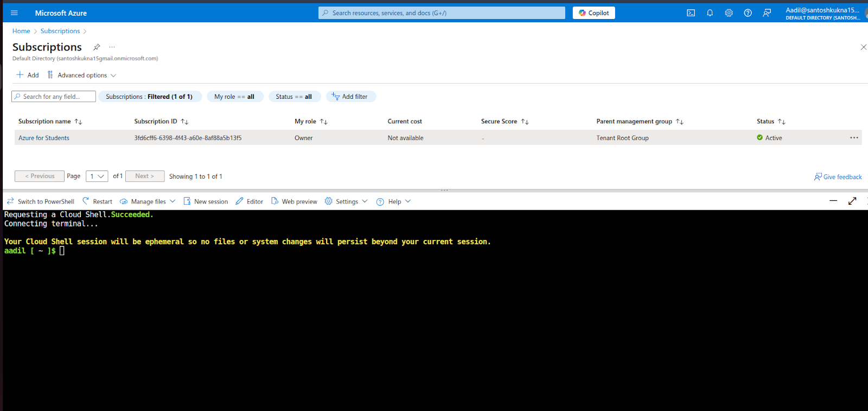The width and height of the screenshot is (868, 411).
Task: Open Web preview in Cloud Shell
Action: 294,201
